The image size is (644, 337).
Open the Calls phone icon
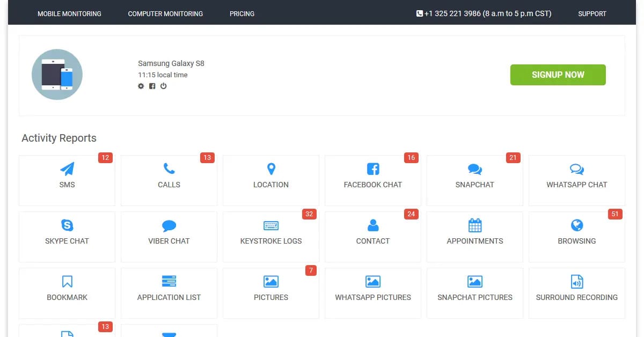(169, 169)
